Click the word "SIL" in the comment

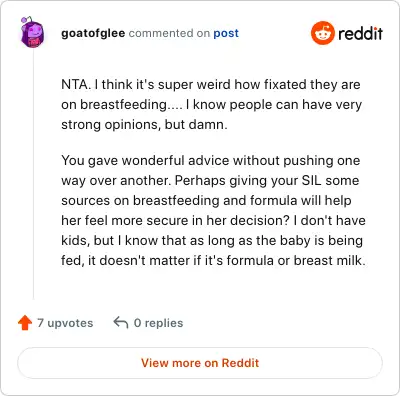point(312,181)
